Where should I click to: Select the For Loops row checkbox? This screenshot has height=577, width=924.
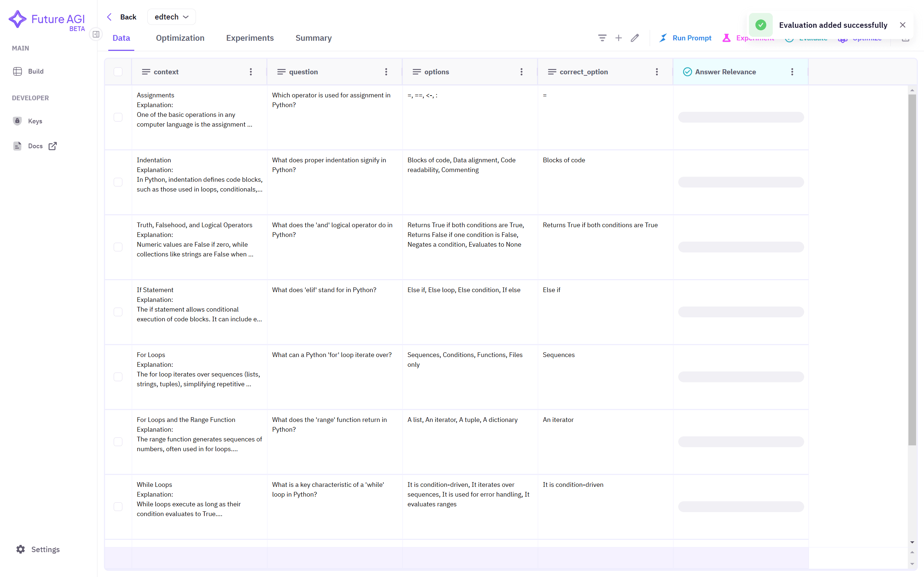tap(118, 376)
